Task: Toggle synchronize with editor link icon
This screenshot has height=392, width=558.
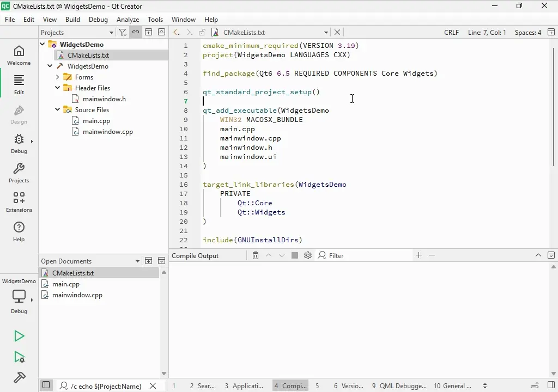Action: tap(136, 32)
